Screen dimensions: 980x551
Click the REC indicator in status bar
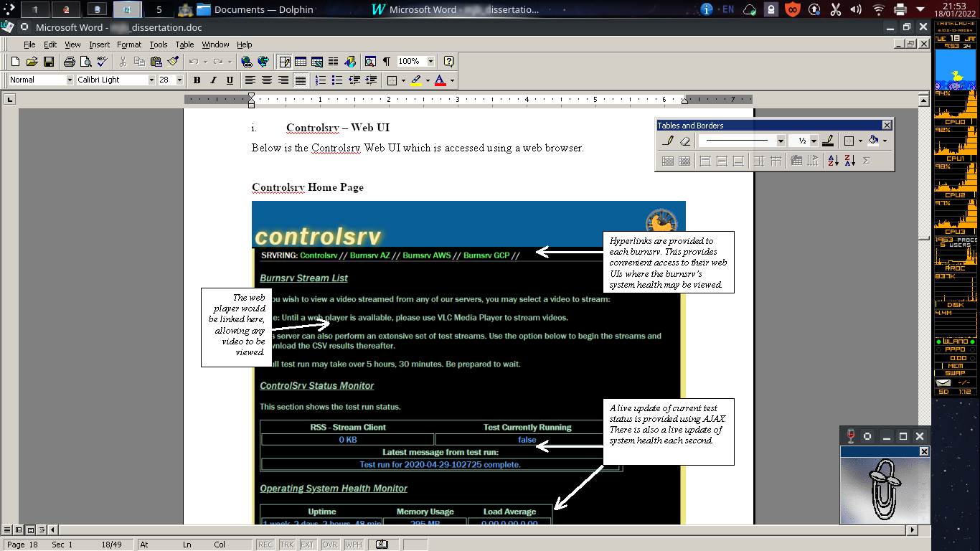(x=265, y=545)
